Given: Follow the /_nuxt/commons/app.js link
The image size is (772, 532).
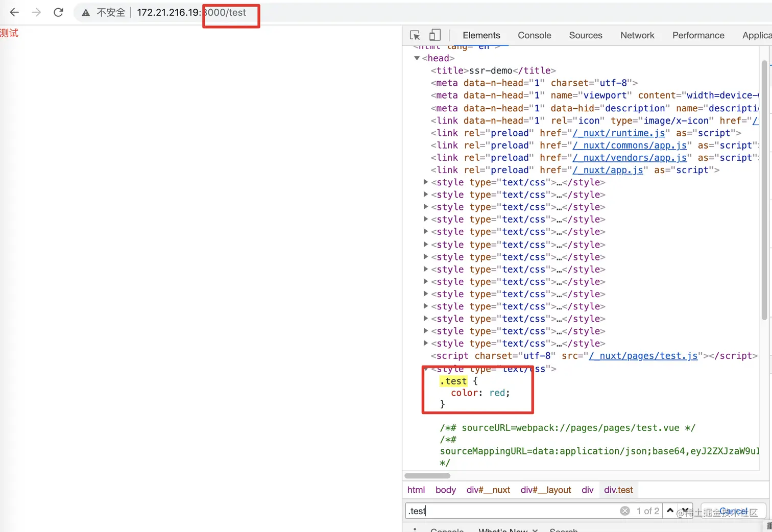Looking at the screenshot, I should (x=630, y=146).
